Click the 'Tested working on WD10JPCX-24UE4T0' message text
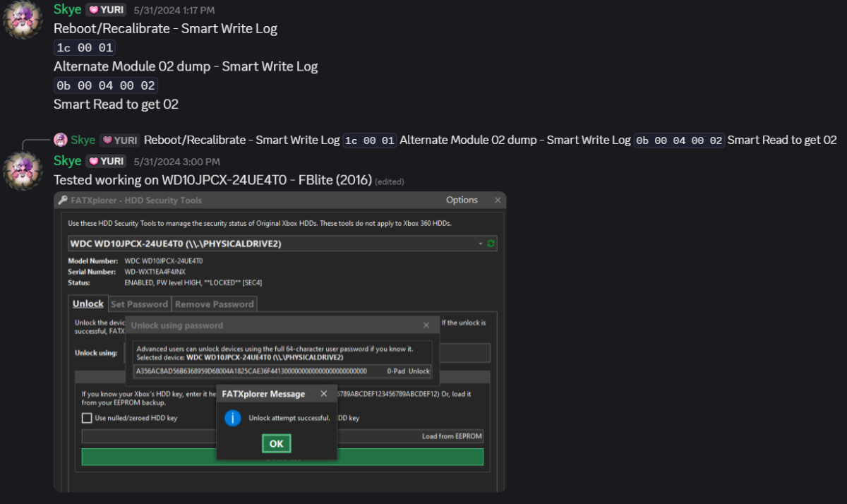The width and height of the screenshot is (847, 504). [x=212, y=180]
